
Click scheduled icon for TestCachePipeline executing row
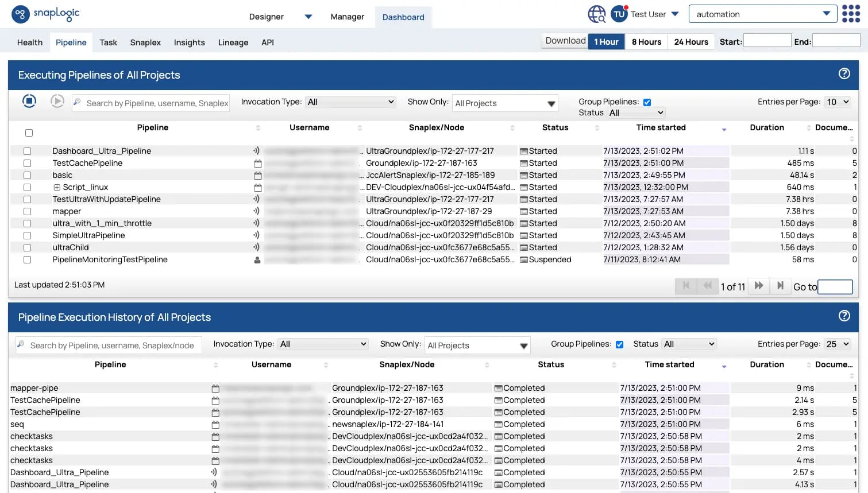(x=257, y=163)
